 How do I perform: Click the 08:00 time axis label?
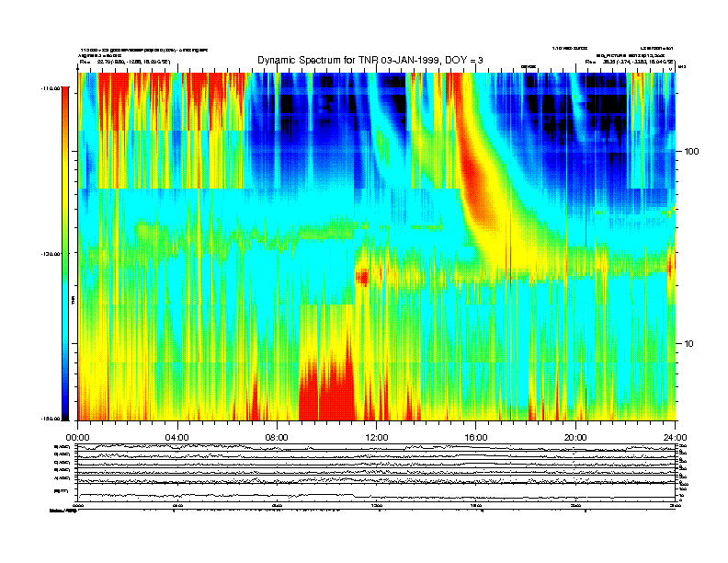pyautogui.click(x=277, y=438)
